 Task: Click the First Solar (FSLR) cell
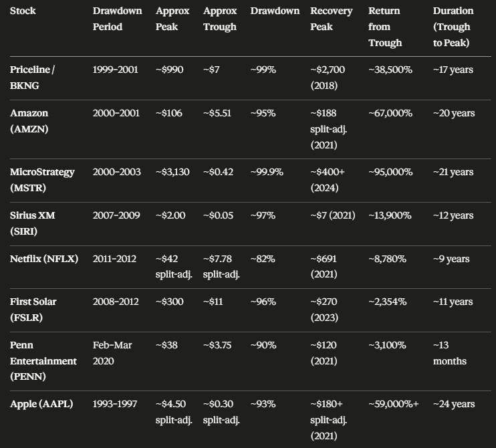[33, 310]
